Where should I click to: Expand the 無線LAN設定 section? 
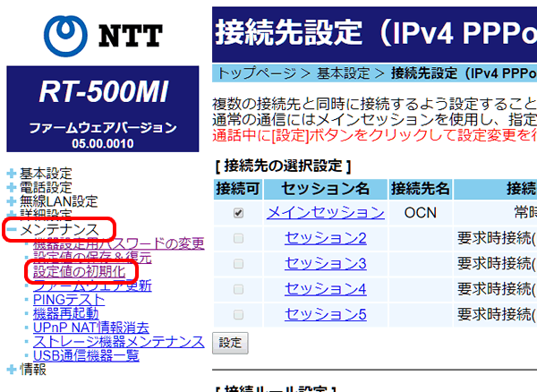pyautogui.click(x=12, y=201)
